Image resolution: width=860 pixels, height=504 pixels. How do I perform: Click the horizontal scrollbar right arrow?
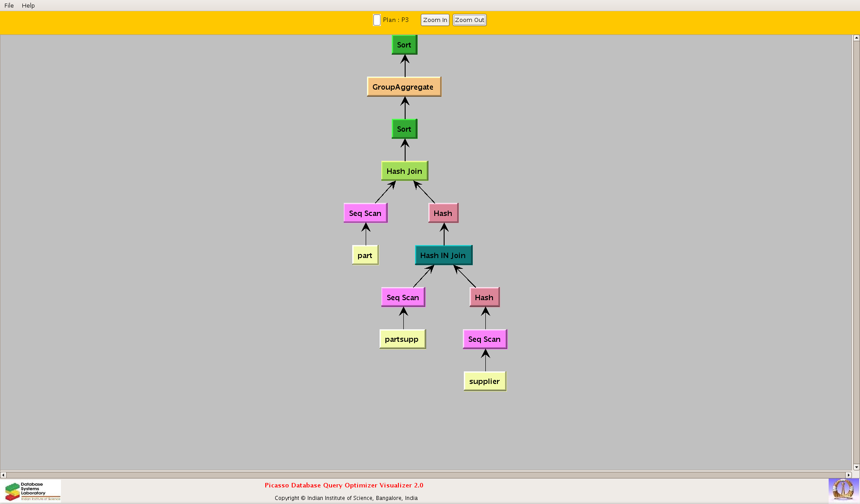(848, 475)
